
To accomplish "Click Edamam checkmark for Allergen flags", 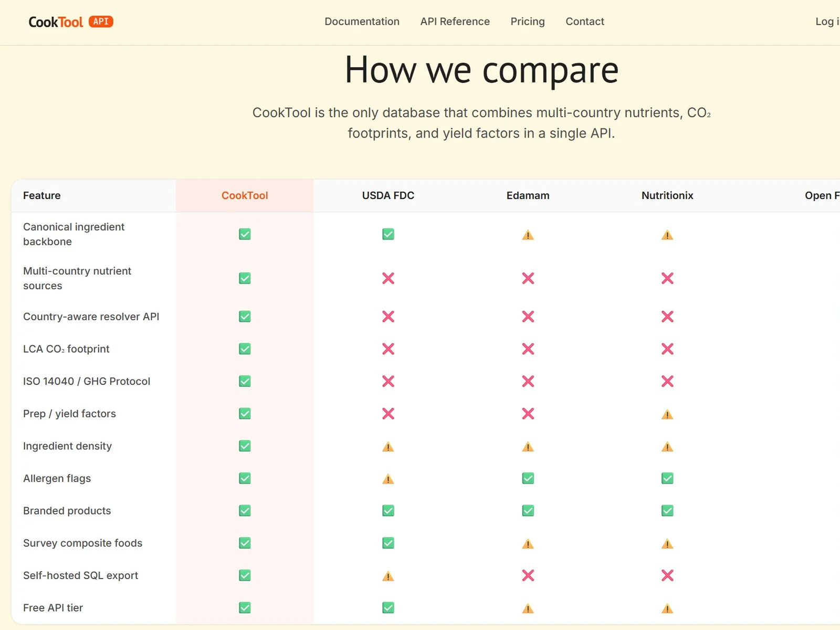I will (528, 478).
